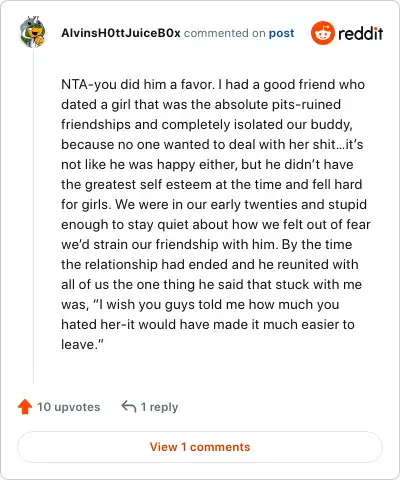400x480 pixels.
Task: Open AlvinsH0ttJuiceB0x's avatar image
Action: point(32,32)
